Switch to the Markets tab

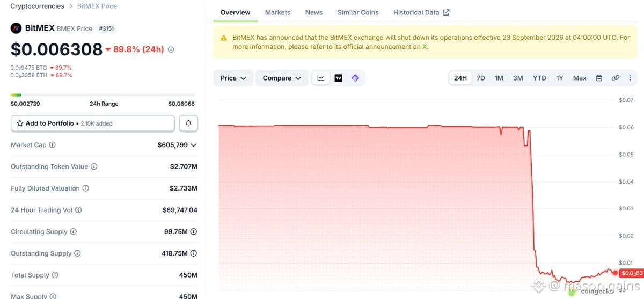(277, 12)
